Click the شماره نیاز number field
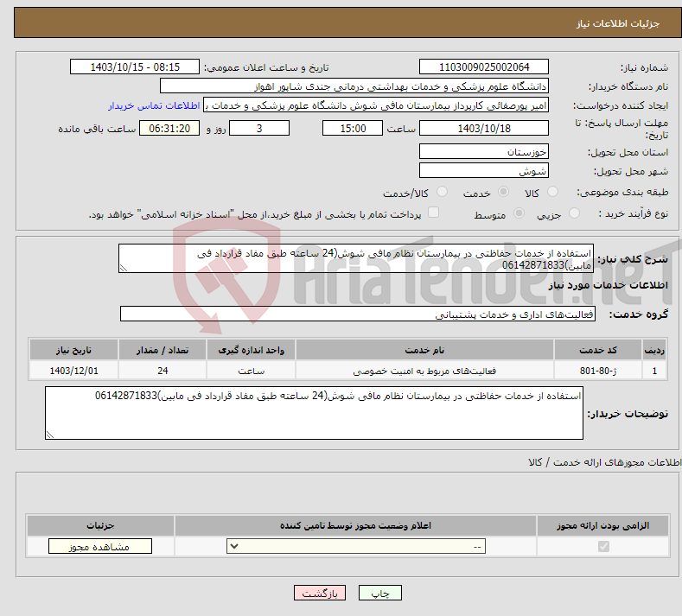 pos(484,67)
